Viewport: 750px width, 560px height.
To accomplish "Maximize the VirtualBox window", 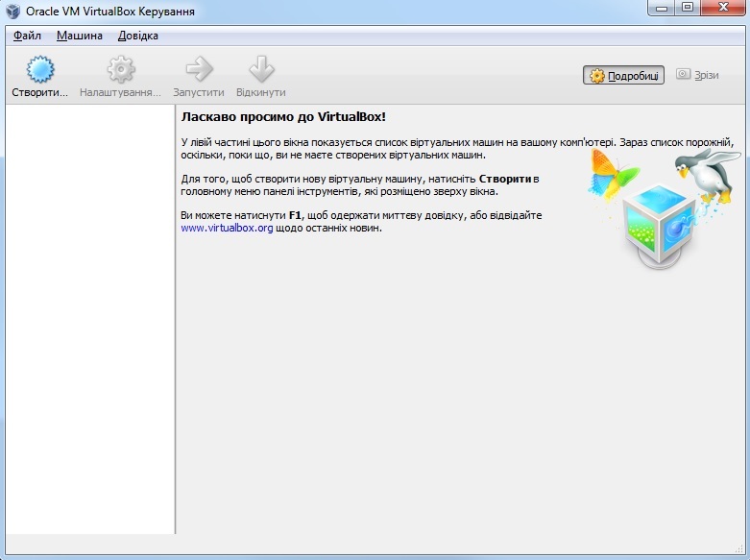I will (x=688, y=8).
